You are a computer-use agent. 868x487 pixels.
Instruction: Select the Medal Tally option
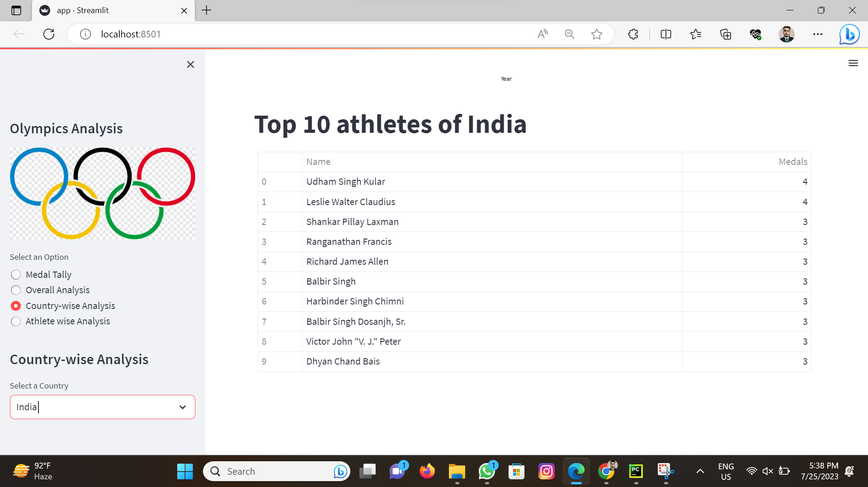point(16,274)
